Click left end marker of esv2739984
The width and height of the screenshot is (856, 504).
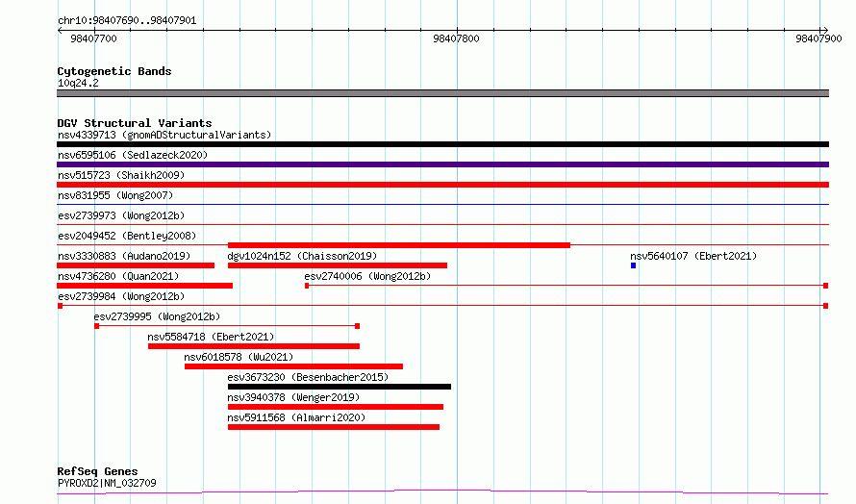point(60,306)
